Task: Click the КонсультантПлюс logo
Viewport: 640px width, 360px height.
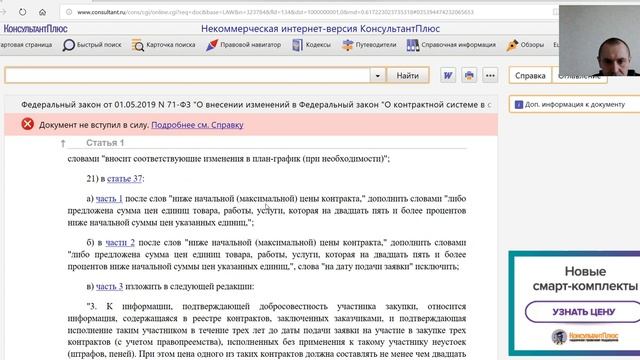Action: tap(36, 29)
